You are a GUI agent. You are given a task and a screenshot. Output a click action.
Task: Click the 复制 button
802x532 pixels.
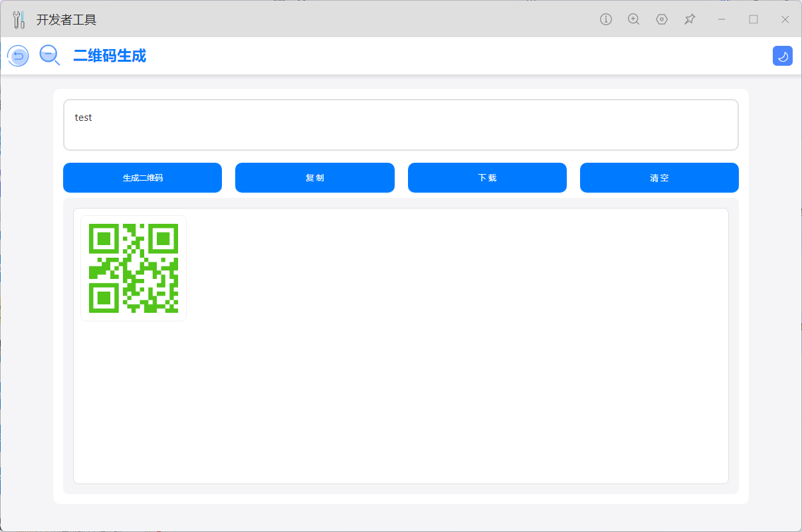(x=315, y=178)
